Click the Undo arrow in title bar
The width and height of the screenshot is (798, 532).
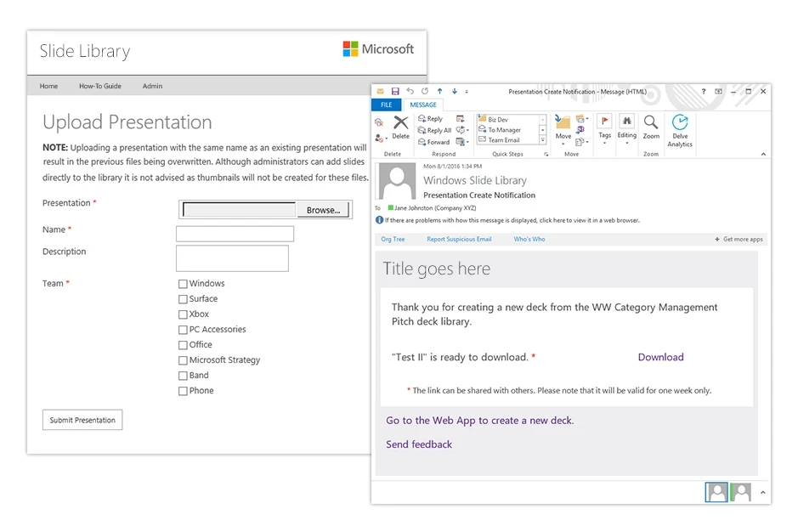point(410,91)
